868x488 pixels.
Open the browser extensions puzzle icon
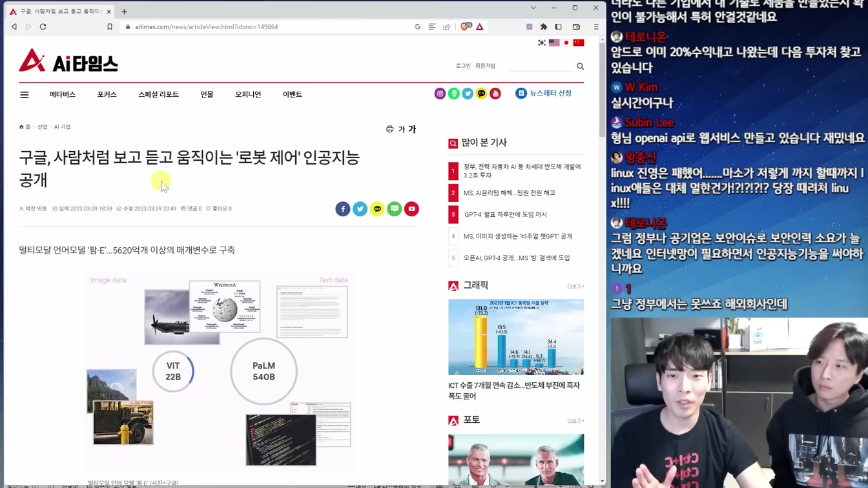(544, 27)
